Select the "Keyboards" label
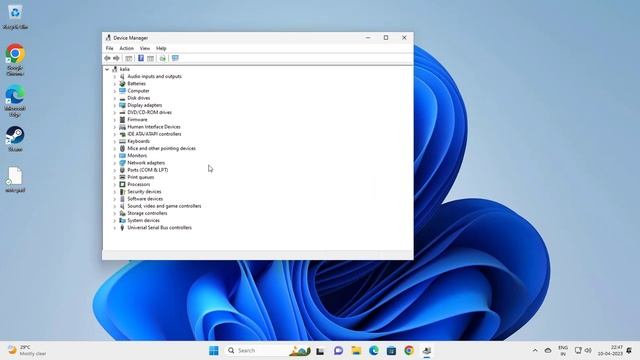Image resolution: width=640 pixels, height=360 pixels. pos(138,141)
